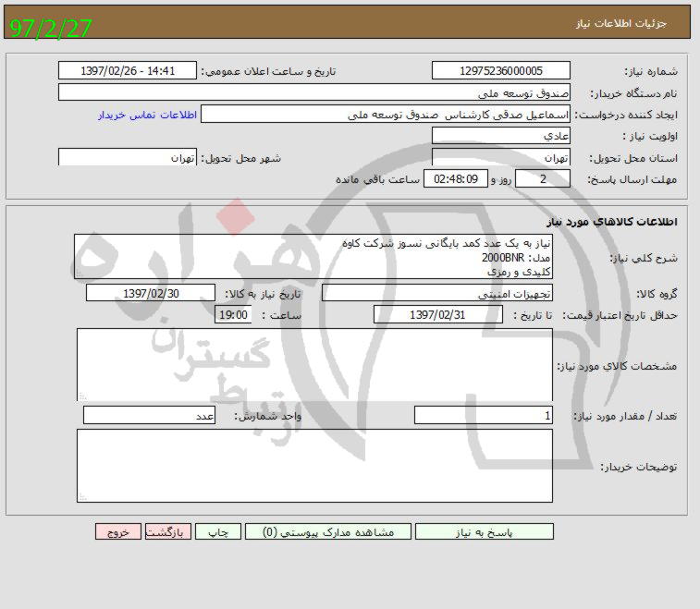Click the نام دستگاه خریدار field

point(314,92)
